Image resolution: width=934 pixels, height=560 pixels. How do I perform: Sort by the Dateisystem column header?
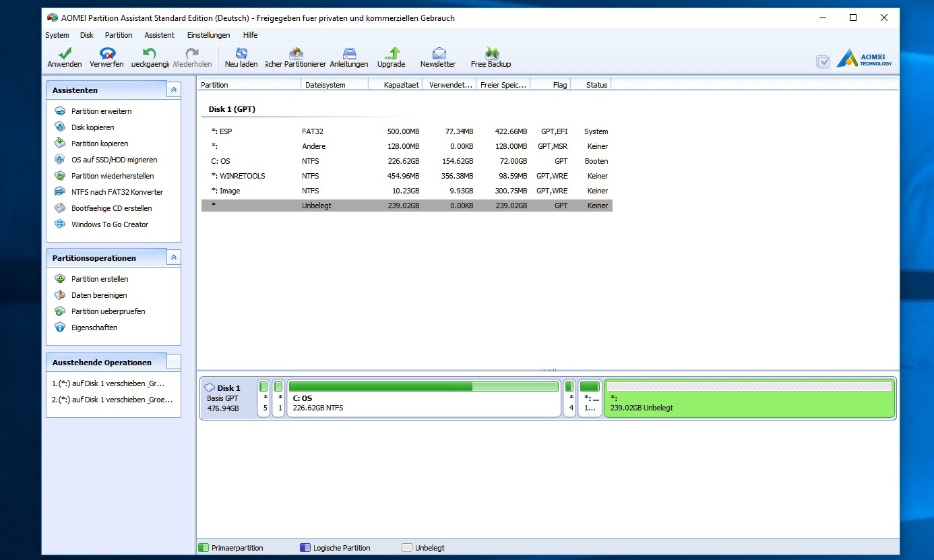pyautogui.click(x=335, y=85)
